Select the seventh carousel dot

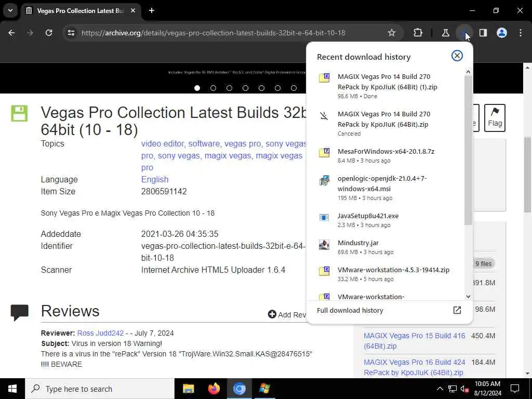tap(294, 88)
